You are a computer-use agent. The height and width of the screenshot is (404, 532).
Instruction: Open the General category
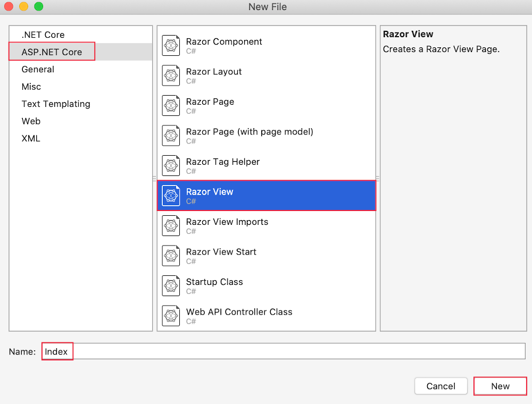pyautogui.click(x=38, y=69)
